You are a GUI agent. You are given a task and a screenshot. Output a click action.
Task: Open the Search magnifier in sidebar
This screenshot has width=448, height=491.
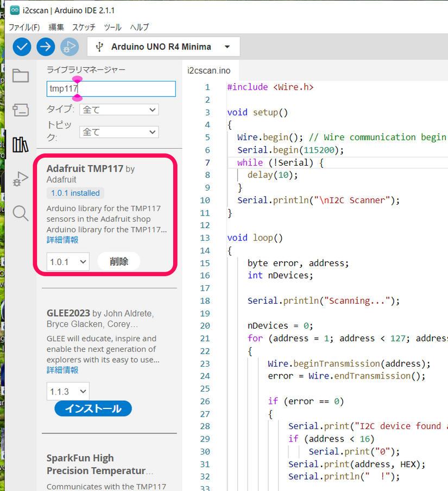click(21, 213)
